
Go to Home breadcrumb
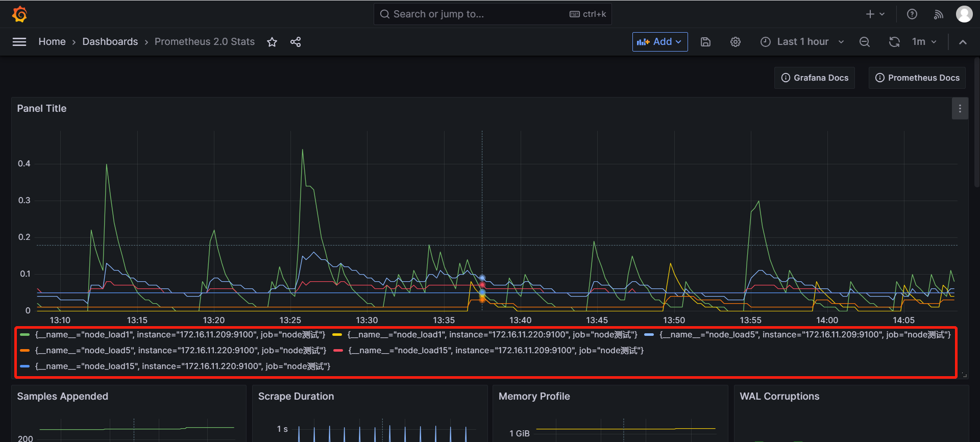tap(52, 42)
